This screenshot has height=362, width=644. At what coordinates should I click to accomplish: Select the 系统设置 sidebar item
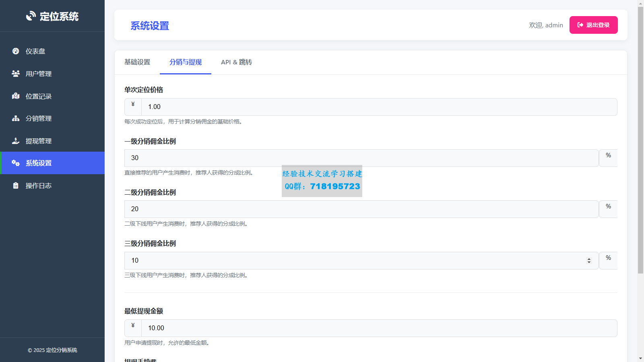click(x=52, y=163)
